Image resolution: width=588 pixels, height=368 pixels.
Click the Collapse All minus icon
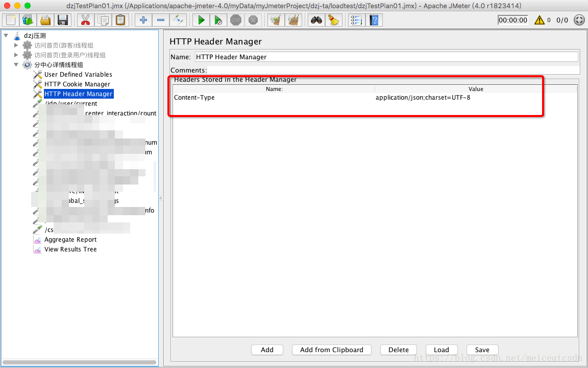click(x=160, y=20)
